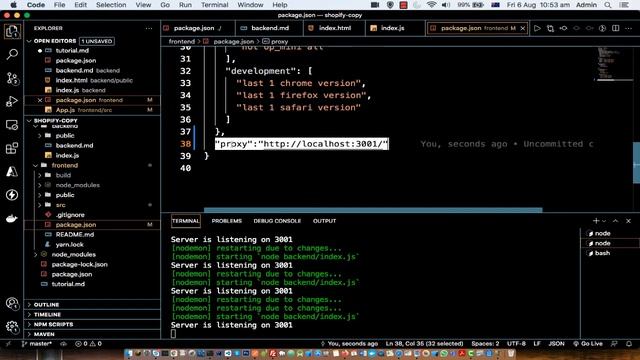Open the Go menu
Image resolution: width=640 pixels, height=360 pixels.
(165, 5)
